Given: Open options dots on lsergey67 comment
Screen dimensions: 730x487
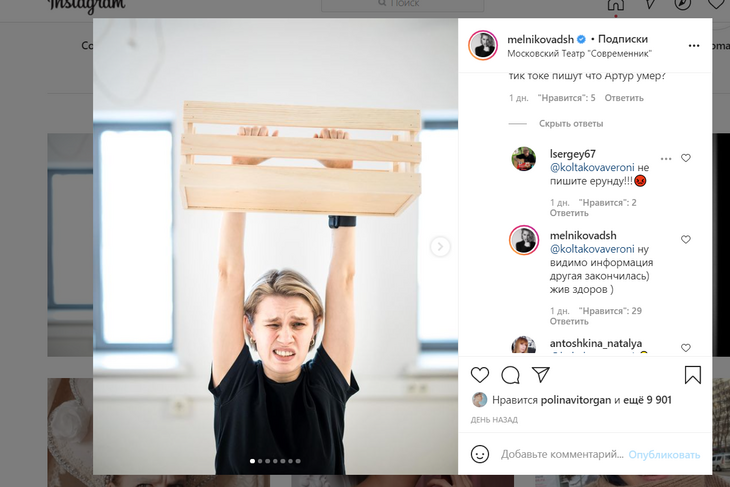Looking at the screenshot, I should [666, 159].
